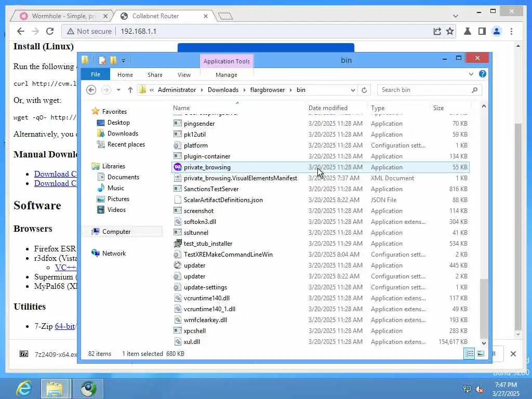This screenshot has width=532, height=399.
Task: Click the Chrome taskbar icon
Action: click(x=88, y=389)
